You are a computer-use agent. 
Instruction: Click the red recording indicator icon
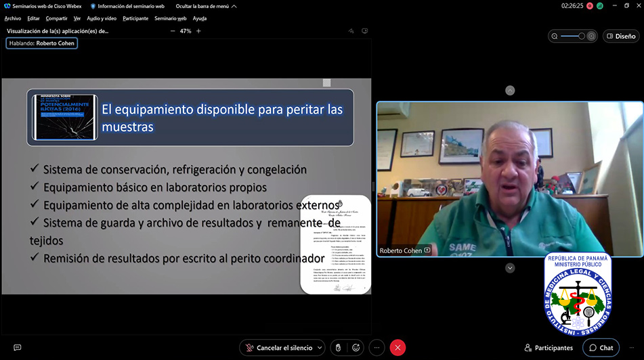coord(590,5)
